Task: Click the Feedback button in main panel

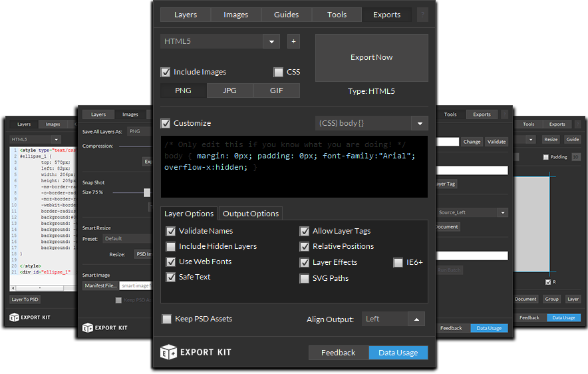Action: click(338, 353)
